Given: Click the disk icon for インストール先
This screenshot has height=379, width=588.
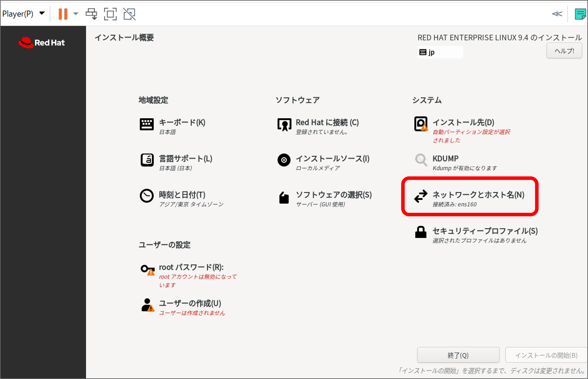Looking at the screenshot, I should 421,124.
